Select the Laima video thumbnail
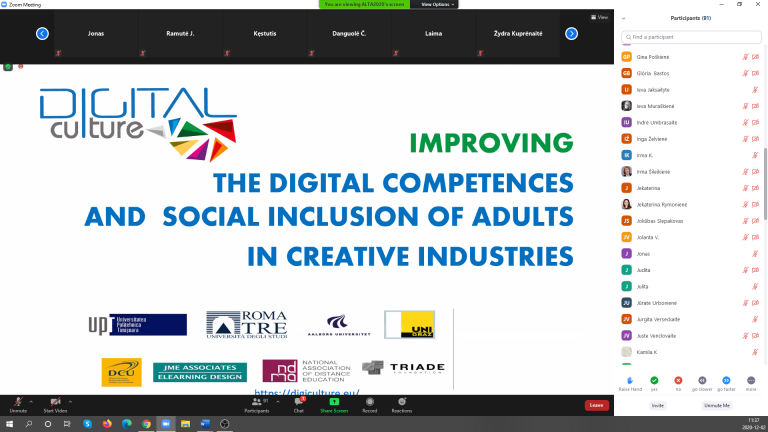The image size is (768, 432). [433, 34]
